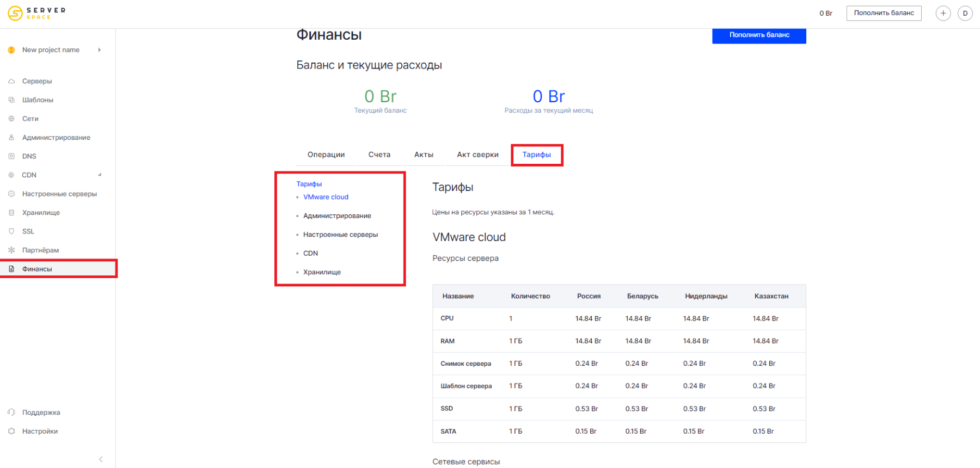Viewport: 980px width, 468px height.
Task: Open the Шаблоны sidebar icon
Action: tap(11, 100)
